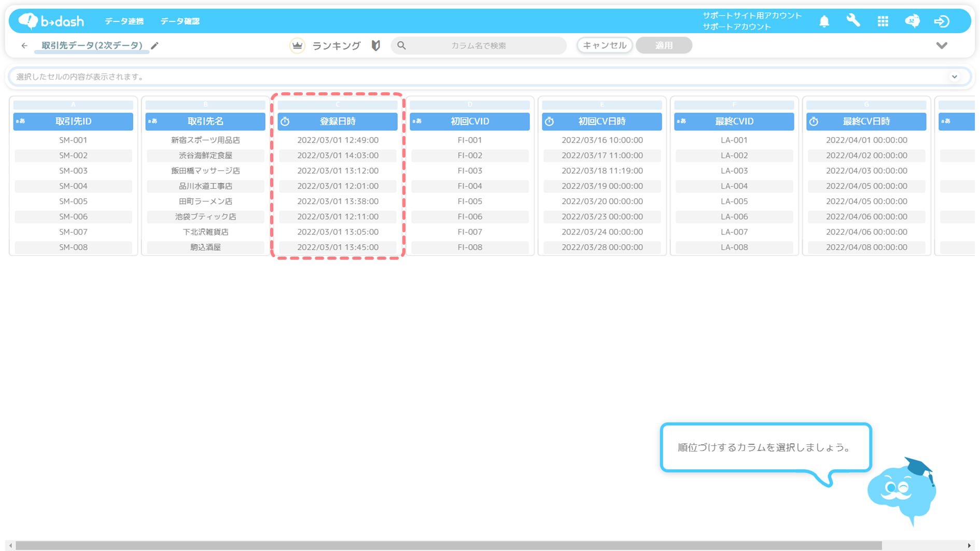The image size is (980, 551).
Task: Click cell FI-004
Action: click(470, 186)
